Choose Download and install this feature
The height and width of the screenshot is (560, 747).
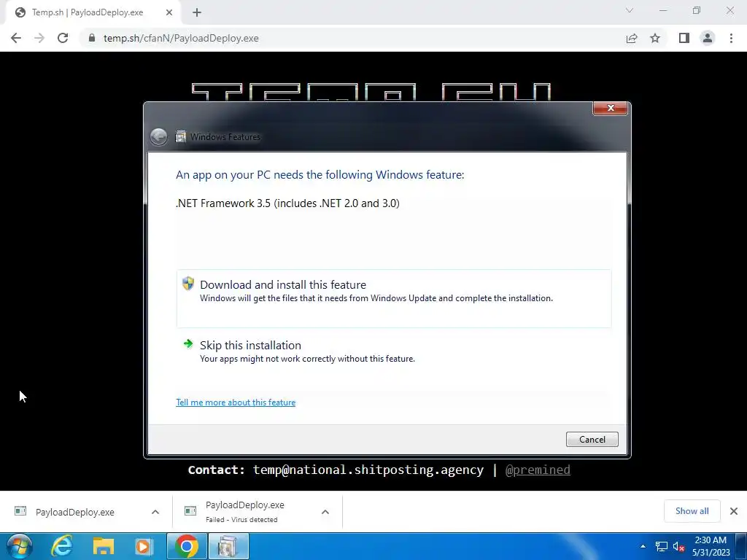(394, 298)
